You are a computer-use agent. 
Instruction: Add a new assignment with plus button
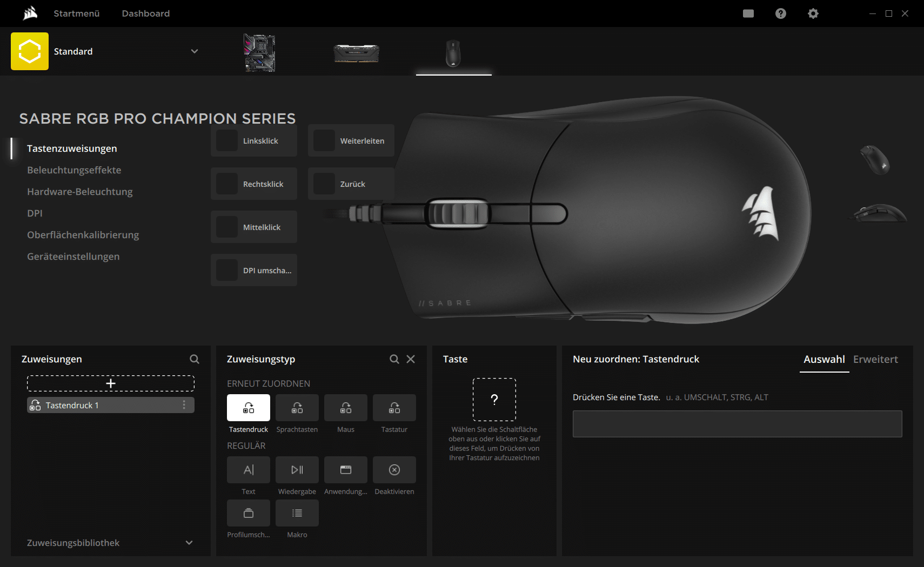coord(111,383)
